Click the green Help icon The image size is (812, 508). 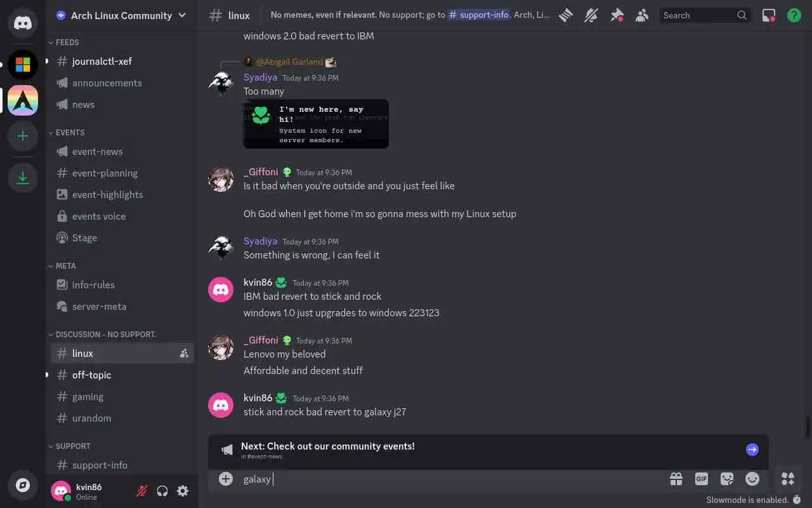(x=794, y=15)
